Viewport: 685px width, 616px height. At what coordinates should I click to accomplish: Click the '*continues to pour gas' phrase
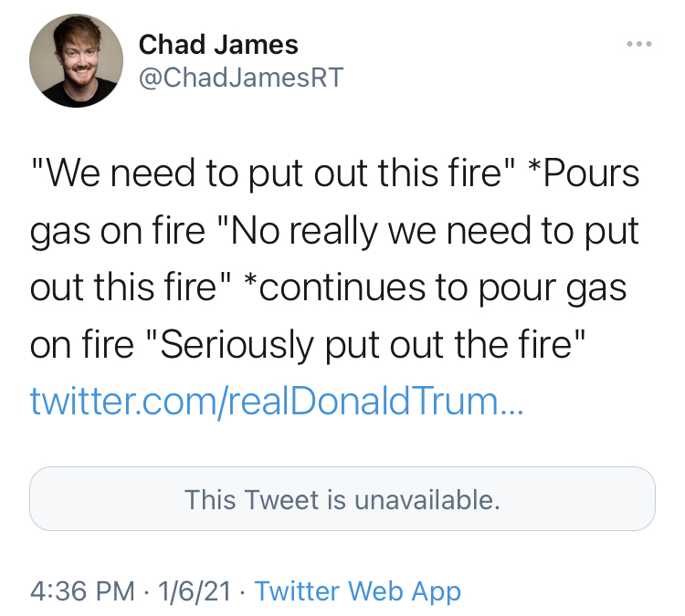click(x=435, y=287)
